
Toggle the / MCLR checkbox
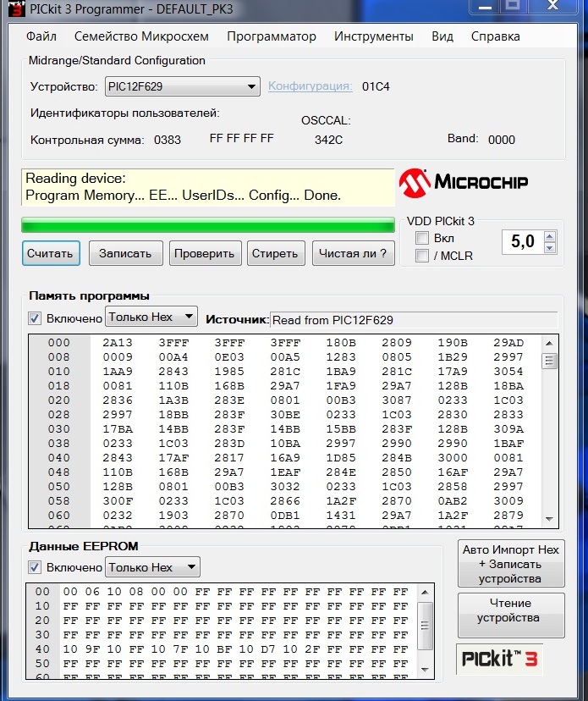422,256
